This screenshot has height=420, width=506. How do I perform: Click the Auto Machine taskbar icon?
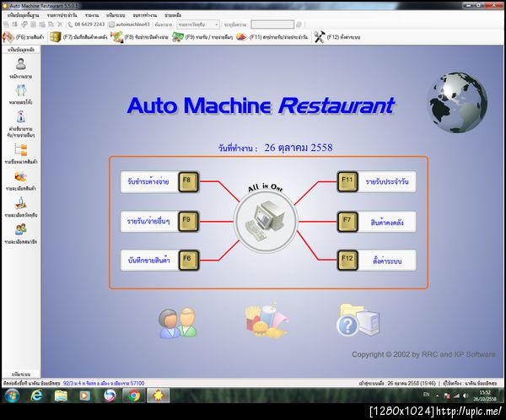pos(159,396)
